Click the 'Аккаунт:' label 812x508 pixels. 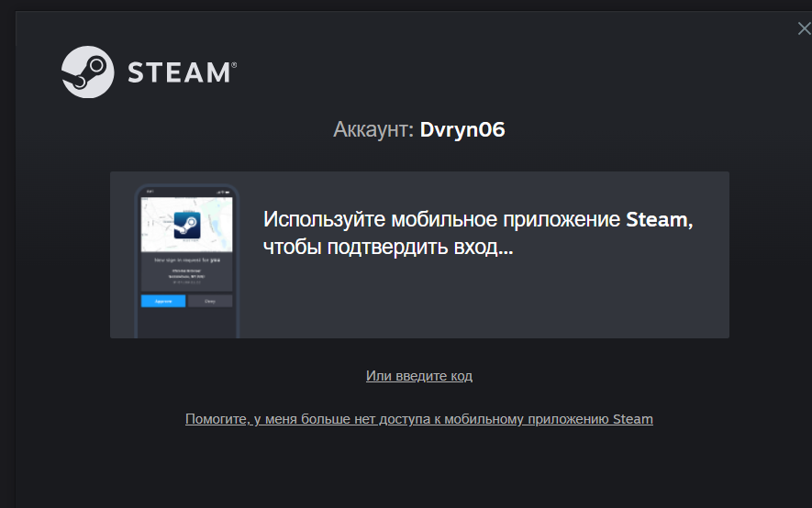click(x=373, y=129)
